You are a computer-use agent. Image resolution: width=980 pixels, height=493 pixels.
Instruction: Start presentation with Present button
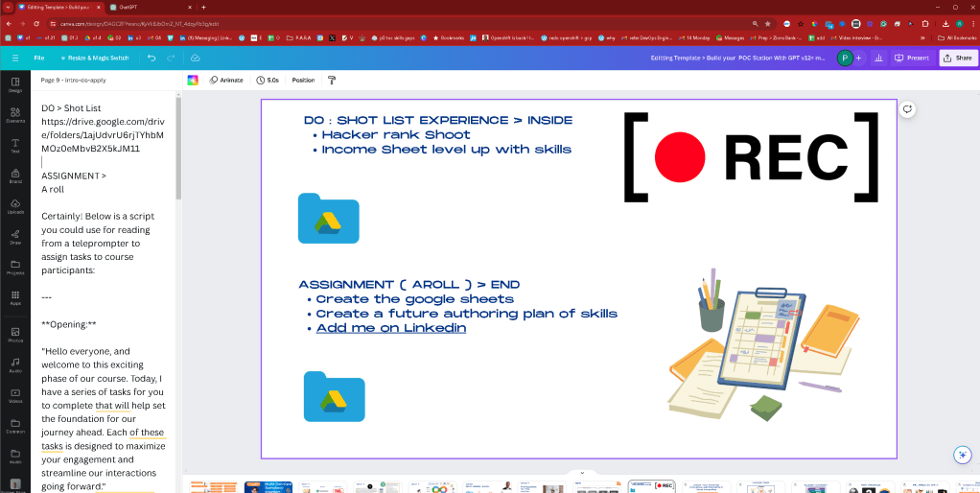(x=912, y=58)
